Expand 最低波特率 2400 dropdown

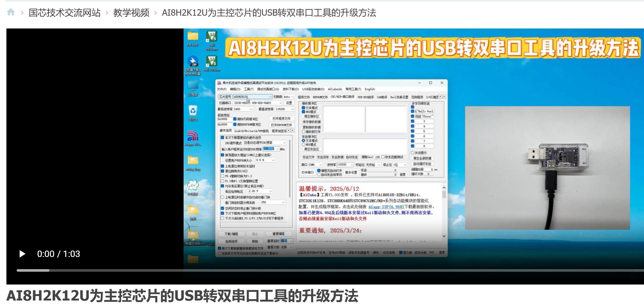point(243,109)
